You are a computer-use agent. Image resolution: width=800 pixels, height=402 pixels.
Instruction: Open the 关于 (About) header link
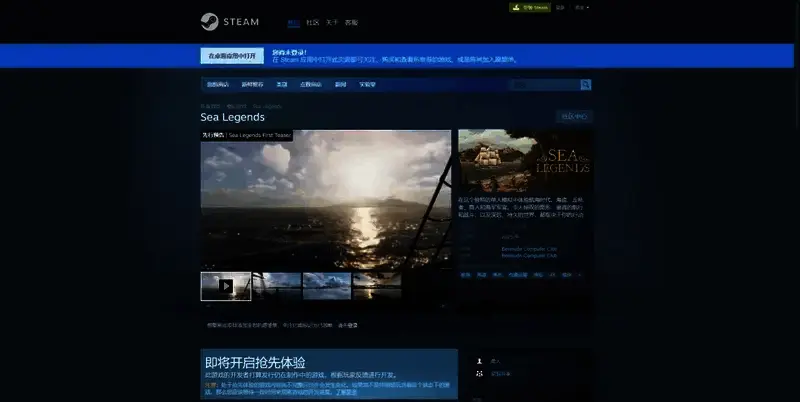click(x=332, y=22)
